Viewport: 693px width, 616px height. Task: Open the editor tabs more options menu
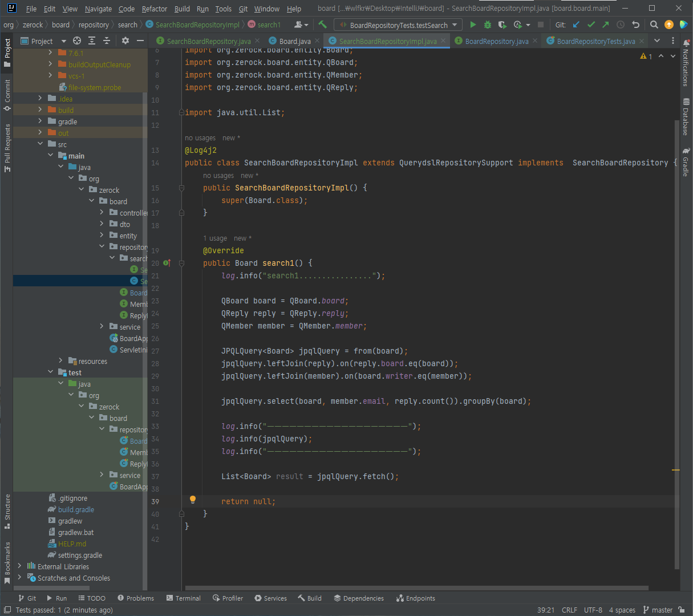point(673,40)
